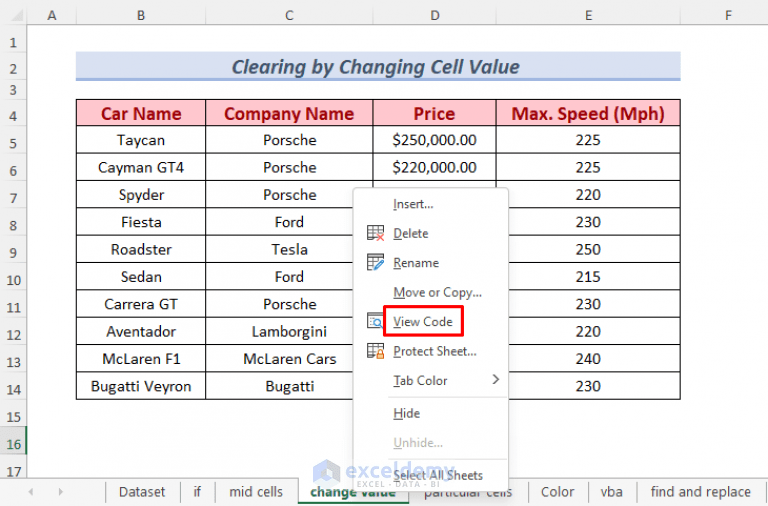The width and height of the screenshot is (768, 506).
Task: Click the Cayman GT4 cell
Action: (x=141, y=168)
